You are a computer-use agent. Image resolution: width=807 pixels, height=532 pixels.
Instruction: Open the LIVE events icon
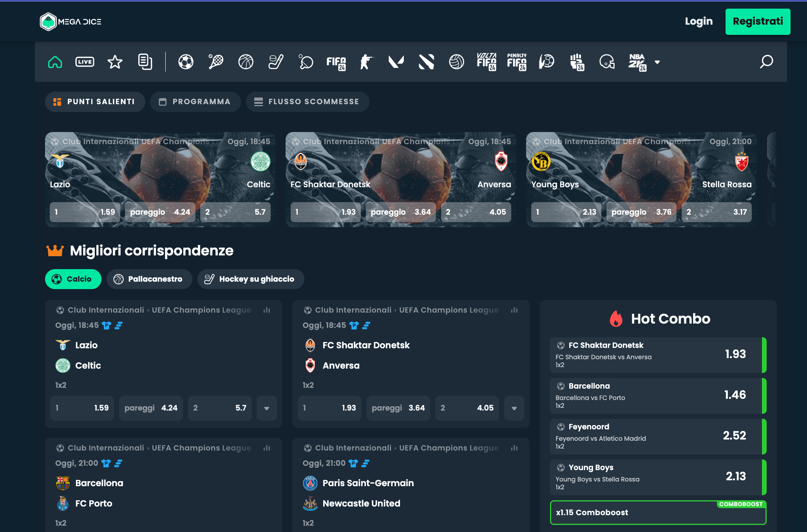pos(85,62)
